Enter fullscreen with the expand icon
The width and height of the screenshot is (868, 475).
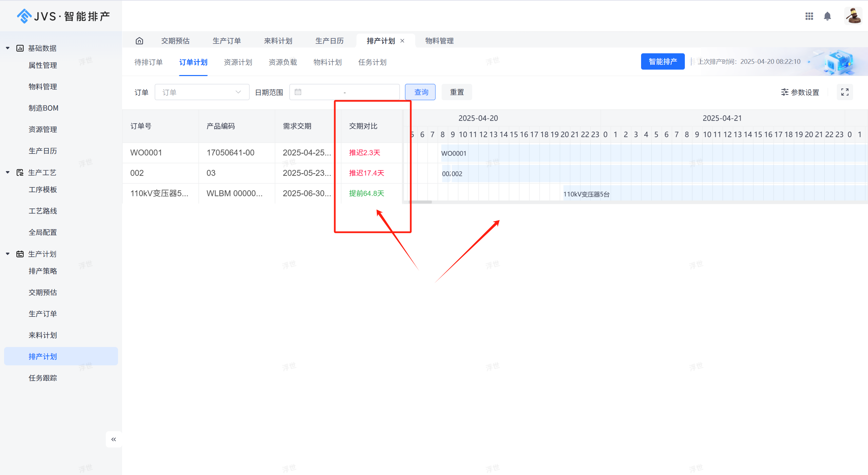click(845, 92)
